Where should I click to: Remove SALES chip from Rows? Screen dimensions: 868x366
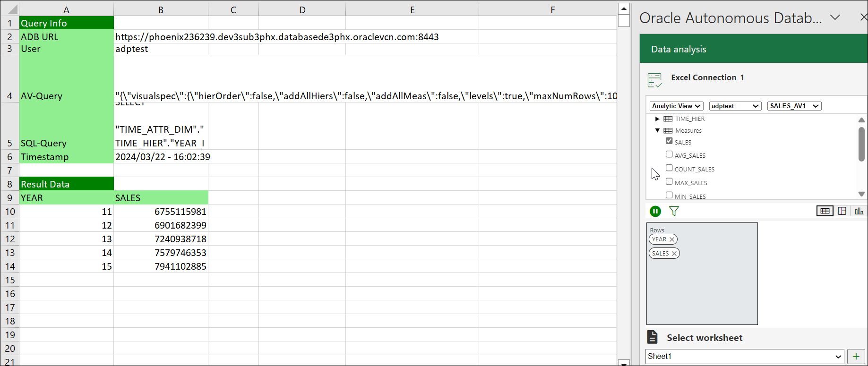(674, 254)
